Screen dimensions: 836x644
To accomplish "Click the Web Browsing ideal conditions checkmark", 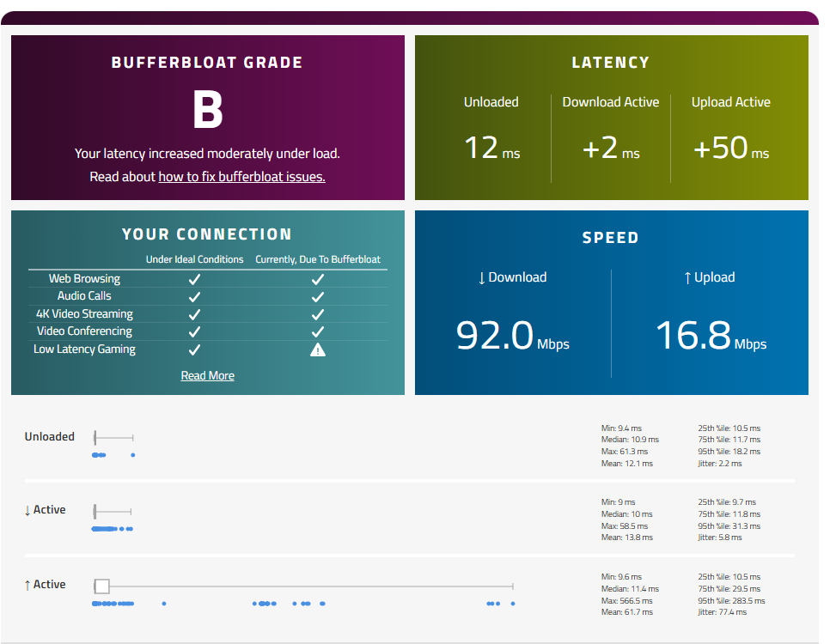I will click(194, 279).
